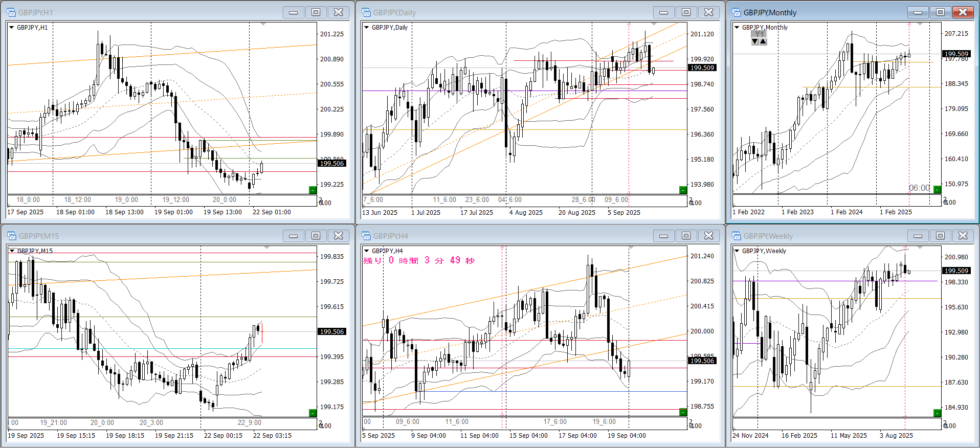Screen dimensions: 980x448
Task: Expand the triangle beside GBPJPY,H4 label
Action: 366,251
